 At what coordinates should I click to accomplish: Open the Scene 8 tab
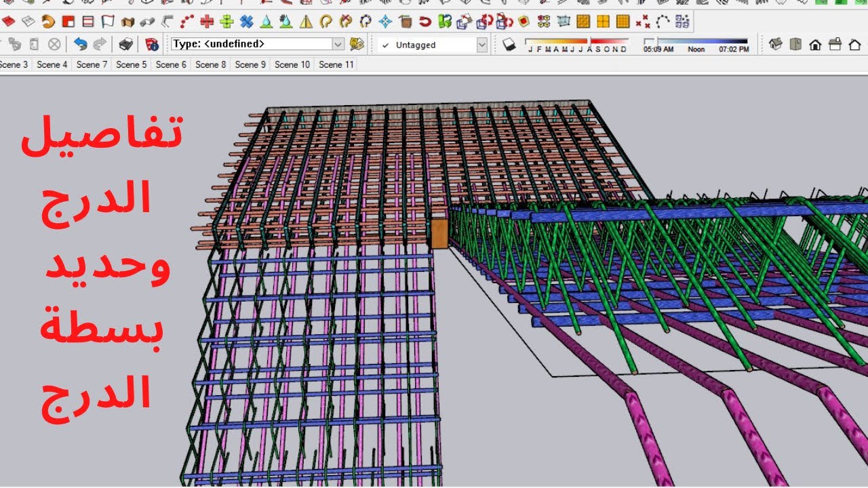[211, 64]
